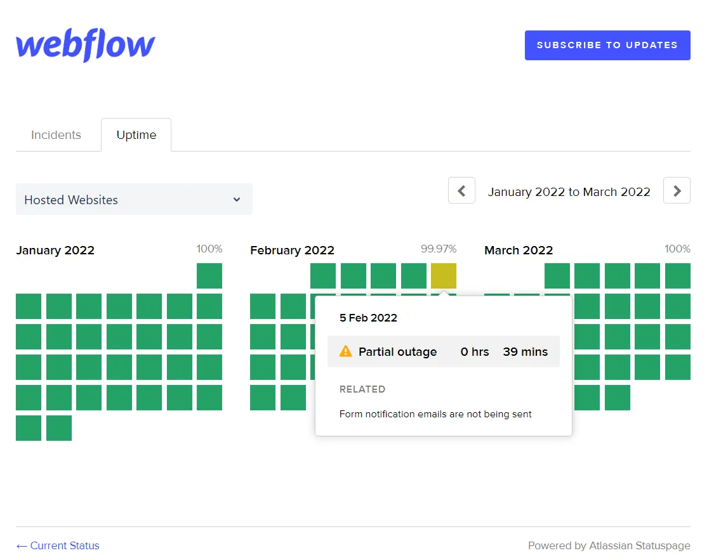The width and height of the screenshot is (728, 560).
Task: Open the Powered by Atlassian Statuspage link
Action: 609,545
